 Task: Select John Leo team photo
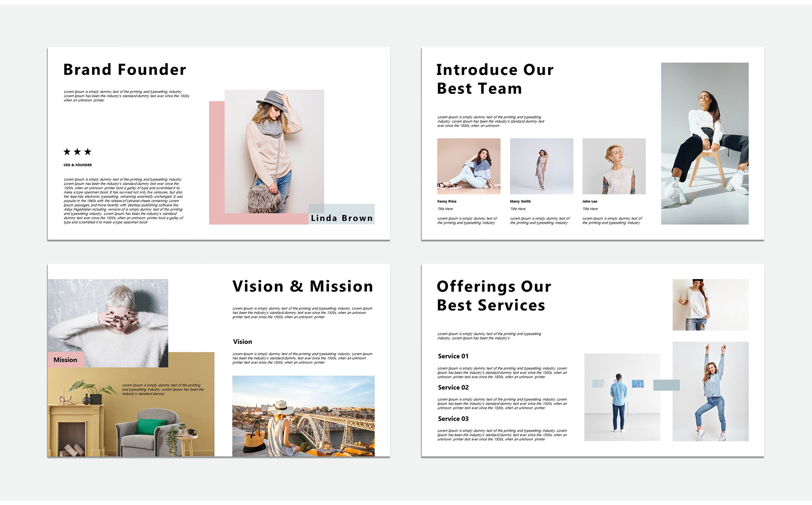click(614, 166)
